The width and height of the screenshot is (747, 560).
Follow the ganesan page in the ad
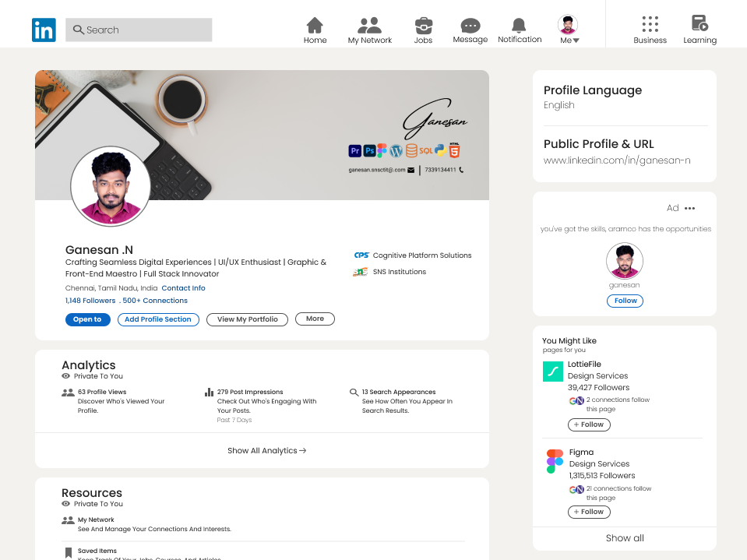[625, 301]
